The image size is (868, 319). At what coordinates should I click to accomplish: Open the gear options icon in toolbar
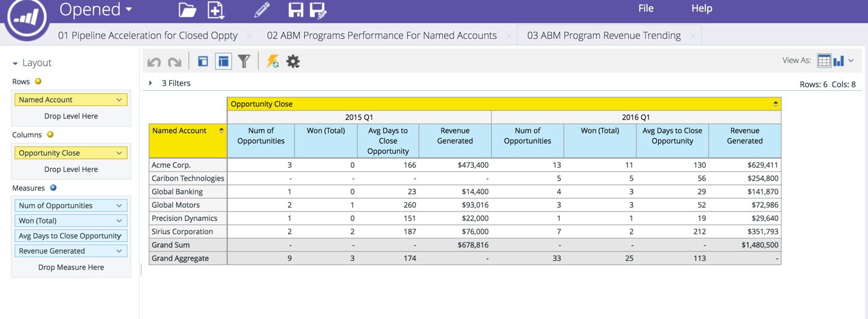(x=293, y=61)
